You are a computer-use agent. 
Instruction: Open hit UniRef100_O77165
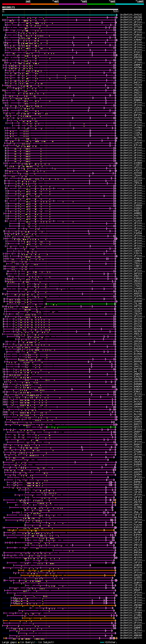(131, 27)
